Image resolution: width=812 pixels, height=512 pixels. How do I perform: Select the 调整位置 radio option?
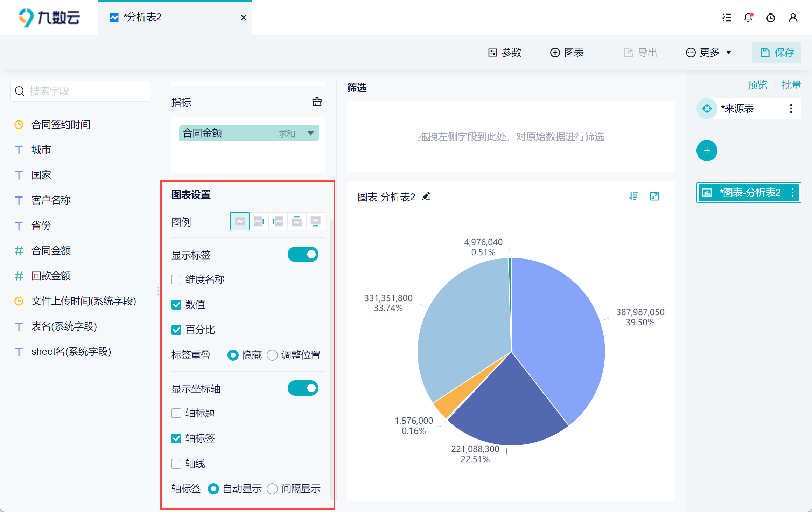(x=272, y=355)
